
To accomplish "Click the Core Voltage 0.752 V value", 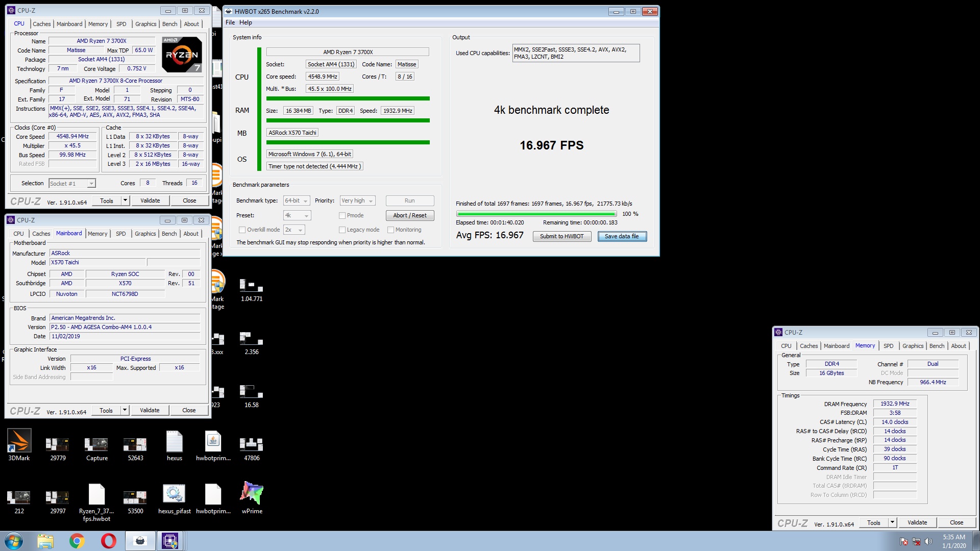I will [x=137, y=68].
